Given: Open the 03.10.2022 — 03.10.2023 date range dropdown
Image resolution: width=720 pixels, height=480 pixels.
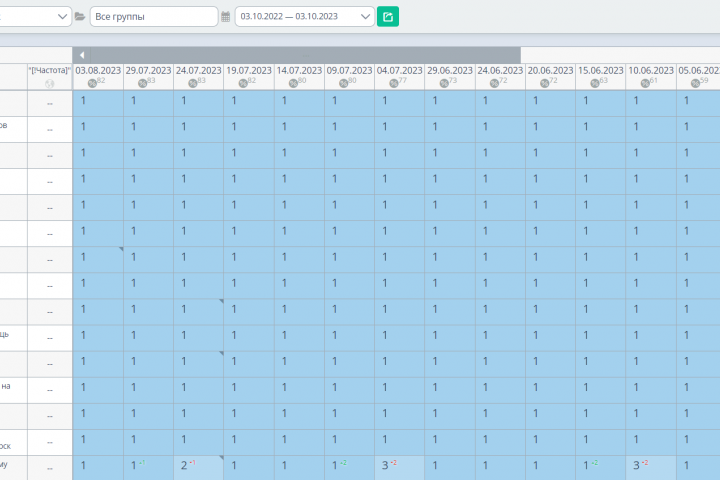Looking at the screenshot, I should click(x=305, y=17).
